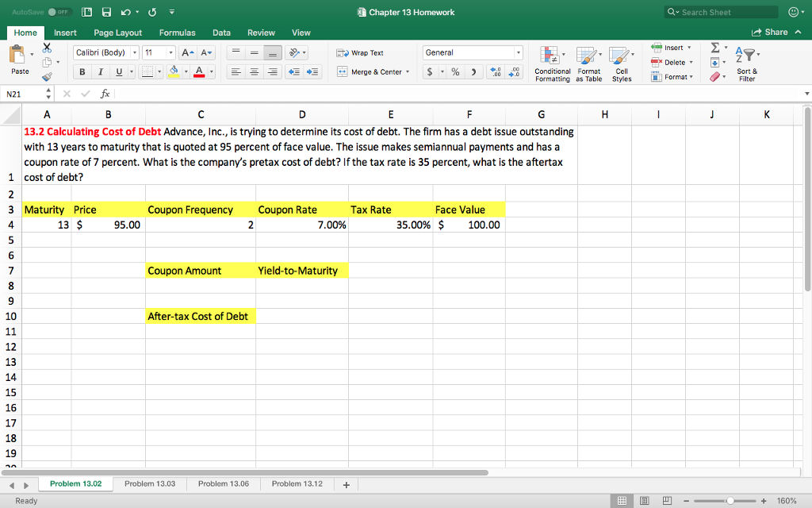Switch to the Formulas ribbon tab
This screenshot has height=508, width=812.
(x=177, y=33)
